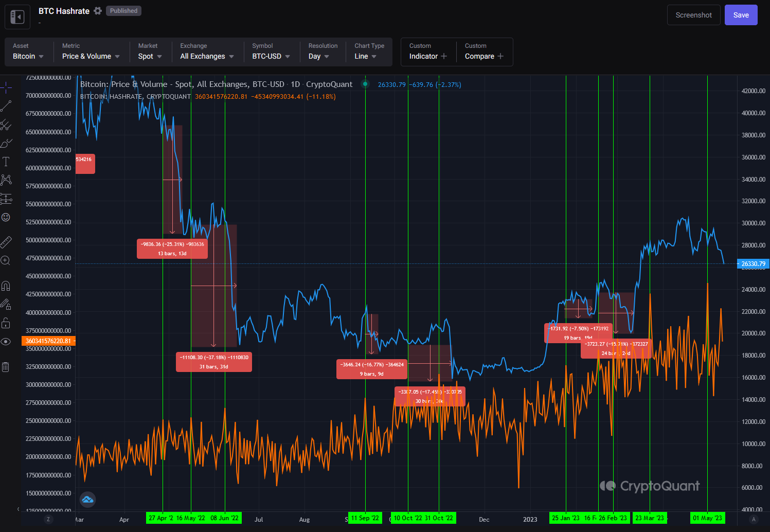Viewport: 770px width, 532px height.
Task: Open the Asset dropdown showing Bitcoin
Action: pos(28,56)
